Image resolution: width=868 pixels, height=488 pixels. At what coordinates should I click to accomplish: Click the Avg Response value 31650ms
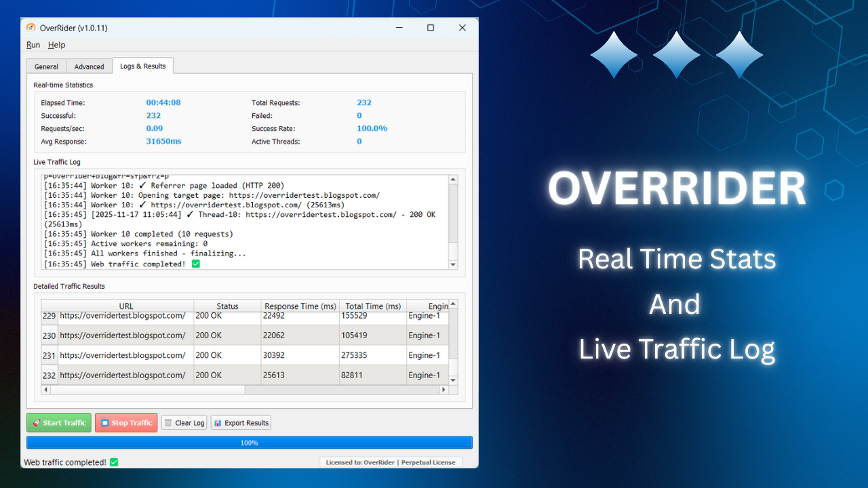tap(164, 142)
